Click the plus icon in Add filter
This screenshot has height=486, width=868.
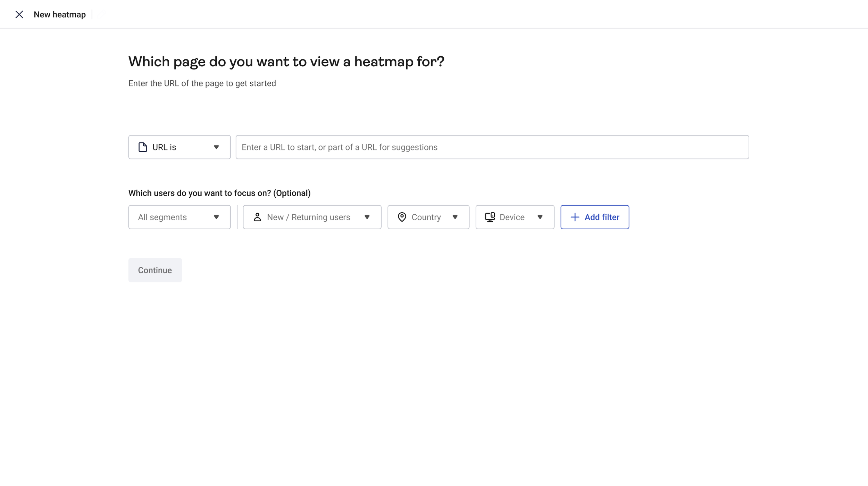[x=575, y=217]
